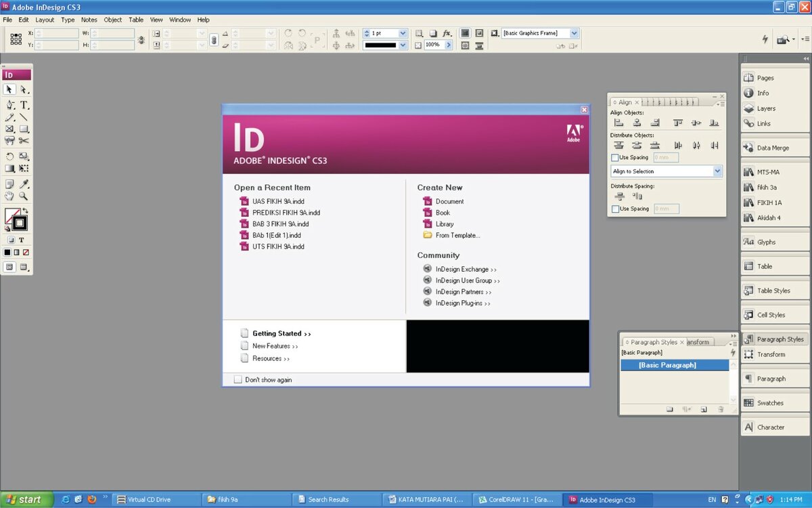Open the Layout menu
812x508 pixels.
click(x=45, y=20)
